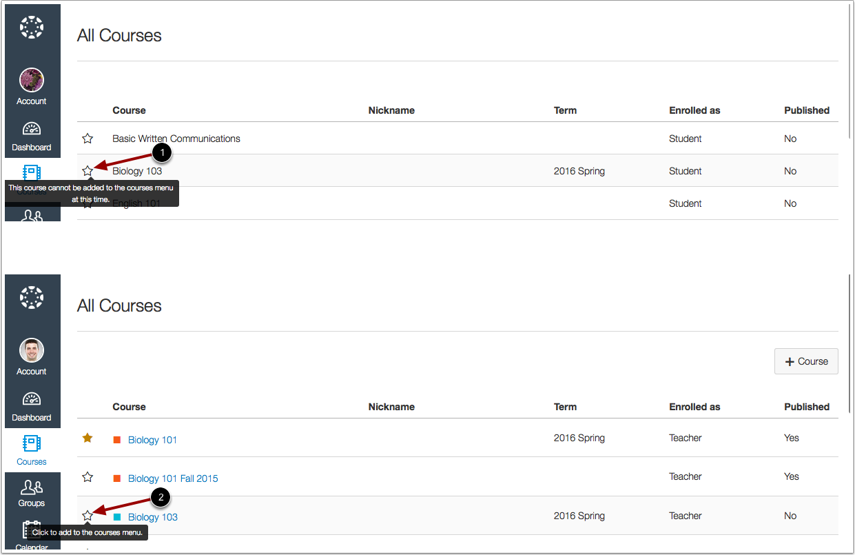Click Student role in Basic Written Communications row
The width and height of the screenshot is (855, 555).
pyautogui.click(x=685, y=138)
